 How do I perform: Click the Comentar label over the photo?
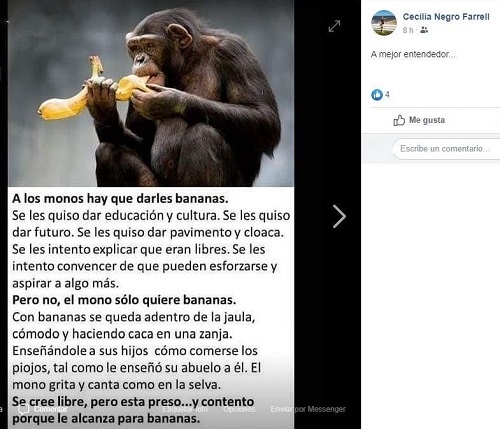click(x=51, y=409)
